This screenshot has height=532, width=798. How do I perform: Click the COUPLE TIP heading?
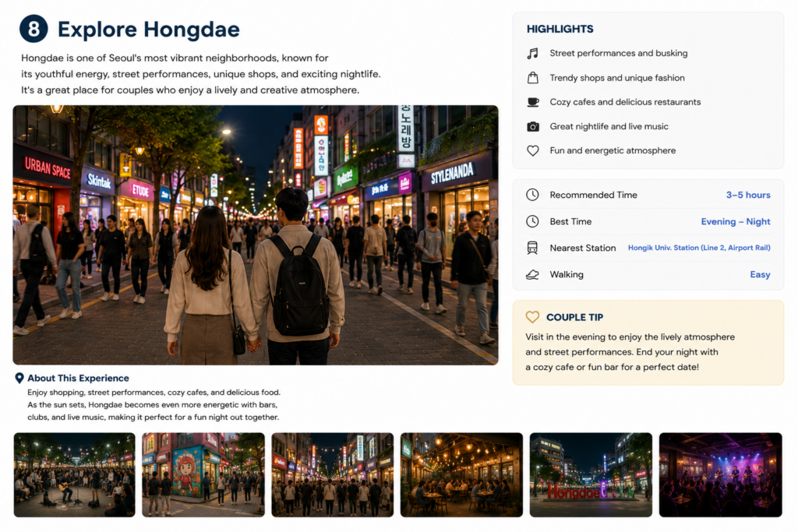[574, 317]
